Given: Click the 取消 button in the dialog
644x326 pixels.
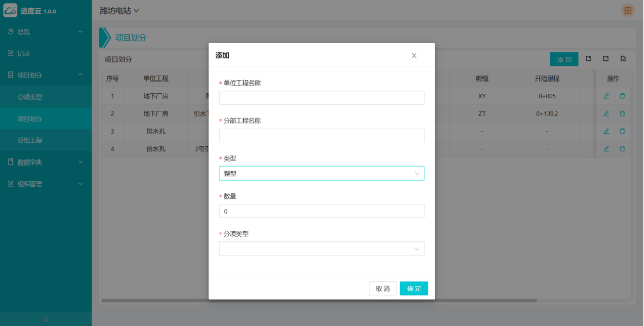Looking at the screenshot, I should tap(383, 289).
